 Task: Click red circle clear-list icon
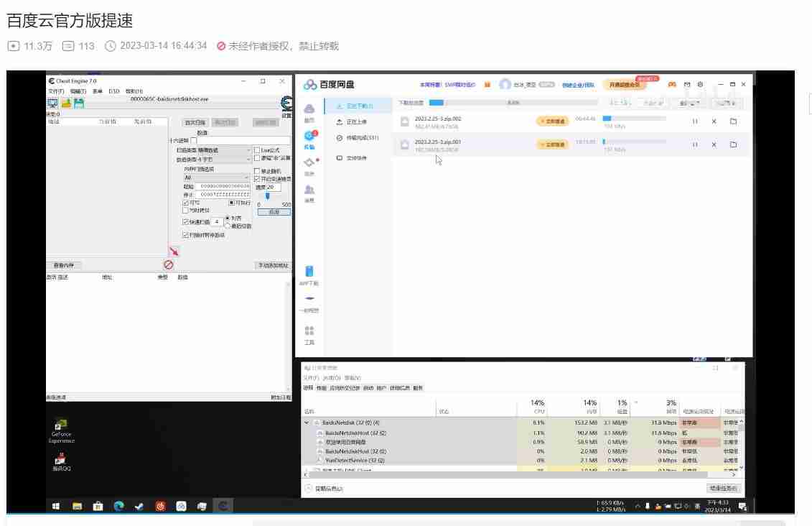(168, 265)
